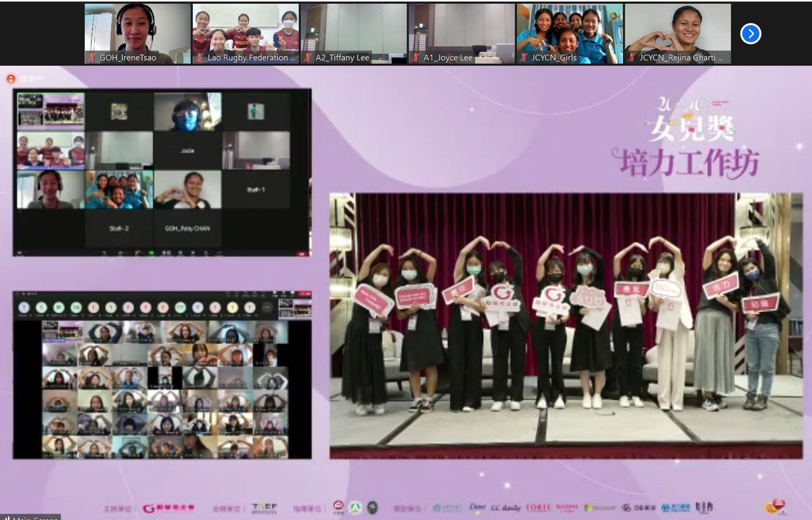Select A2_Tiffany Lee video thumbnail
The width and height of the screenshot is (812, 520).
pos(354,33)
